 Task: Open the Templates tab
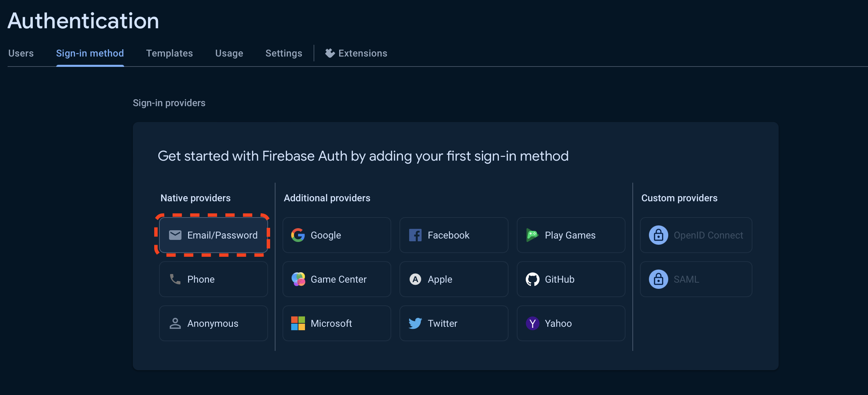pyautogui.click(x=169, y=53)
